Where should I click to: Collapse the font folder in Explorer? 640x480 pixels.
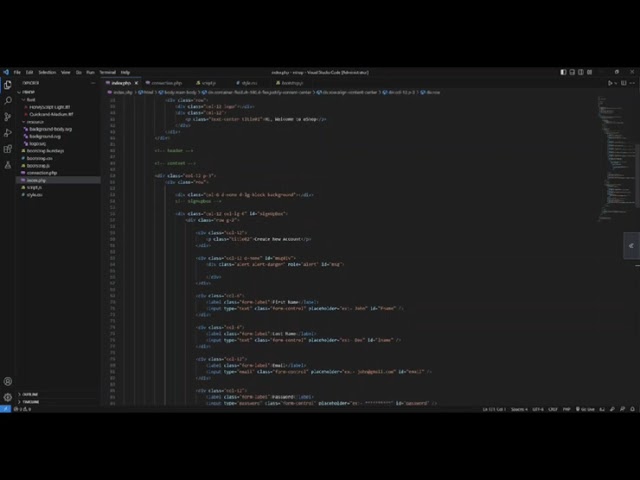[31, 100]
